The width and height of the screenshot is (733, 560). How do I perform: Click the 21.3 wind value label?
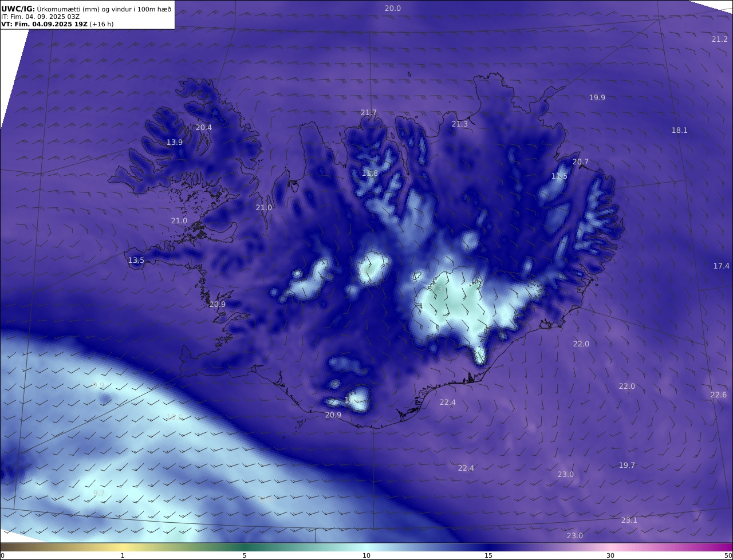point(460,124)
